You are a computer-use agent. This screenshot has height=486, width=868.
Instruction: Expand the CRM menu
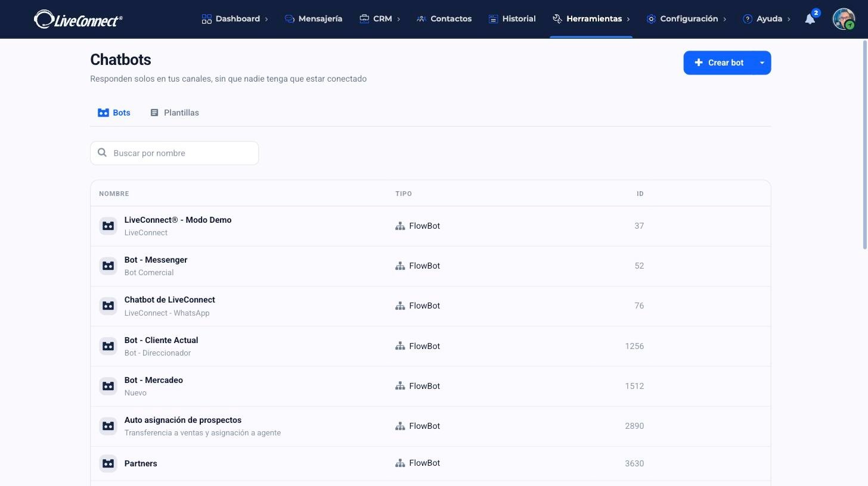tap(380, 19)
